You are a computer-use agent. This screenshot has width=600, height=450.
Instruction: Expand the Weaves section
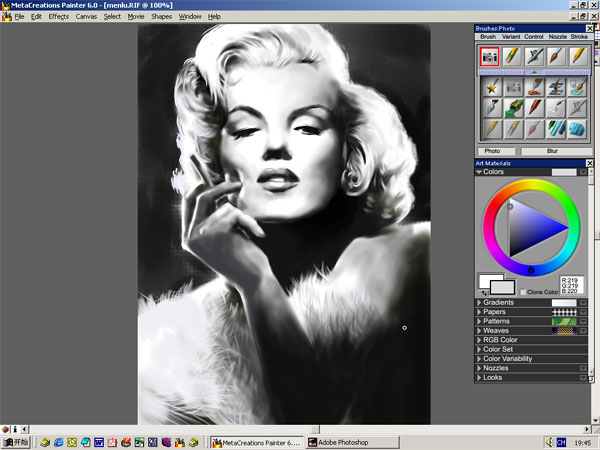tap(479, 331)
